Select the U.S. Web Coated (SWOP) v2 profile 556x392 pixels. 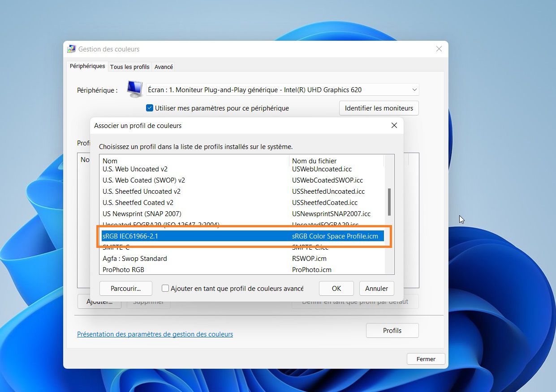pos(144,180)
